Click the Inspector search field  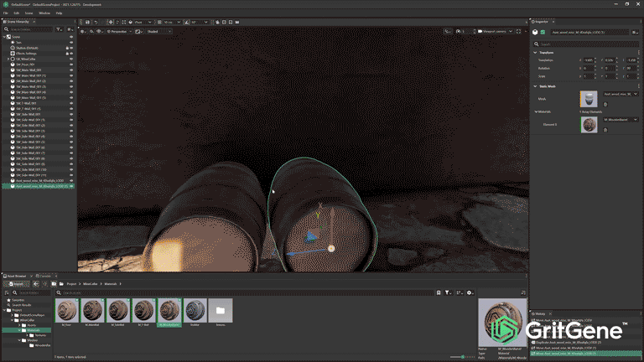click(585, 44)
